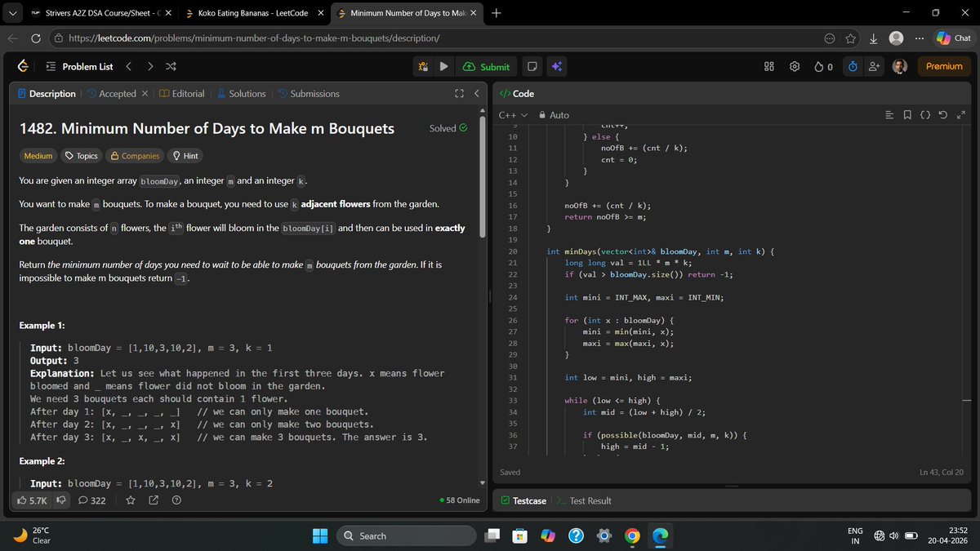Open the Koko Eating Bananas browser tab

tap(253, 13)
